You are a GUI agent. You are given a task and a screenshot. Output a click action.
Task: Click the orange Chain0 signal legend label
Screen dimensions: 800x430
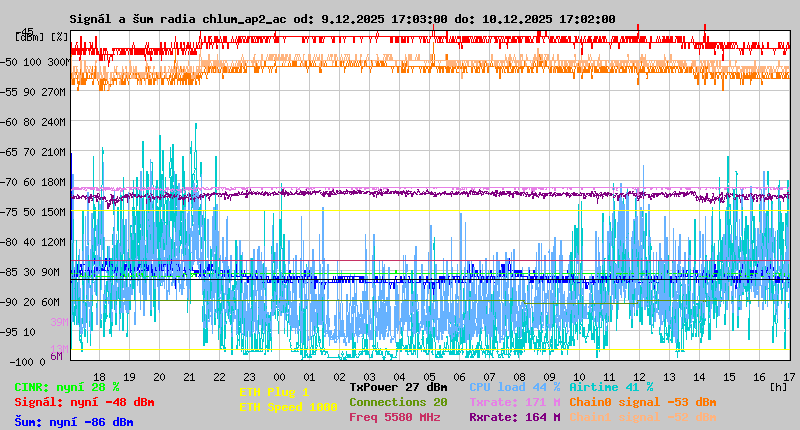point(643,401)
